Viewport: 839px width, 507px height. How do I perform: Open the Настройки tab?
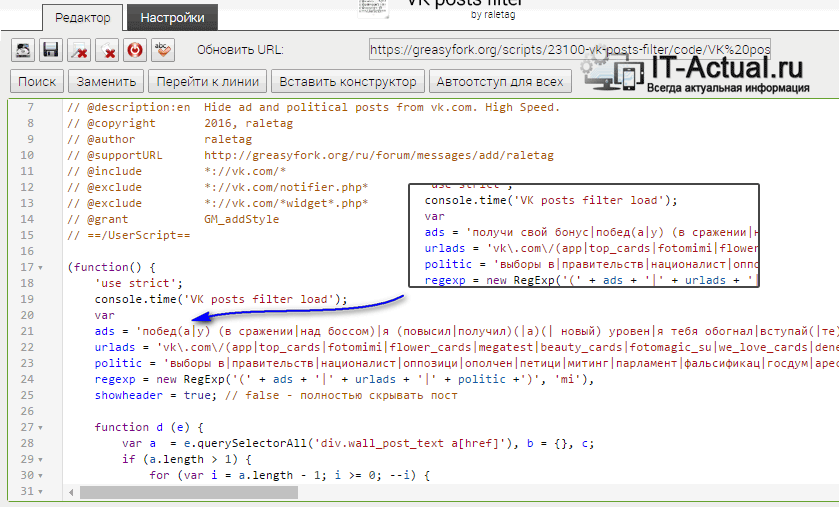coord(172,18)
